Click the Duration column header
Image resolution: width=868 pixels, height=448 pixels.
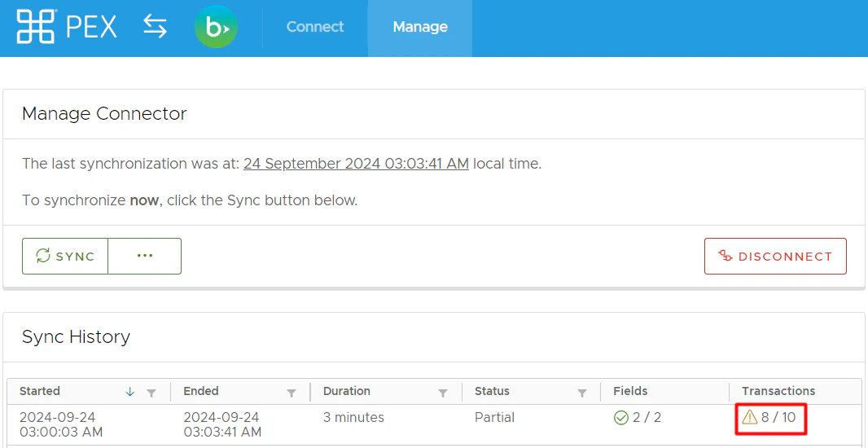(347, 391)
